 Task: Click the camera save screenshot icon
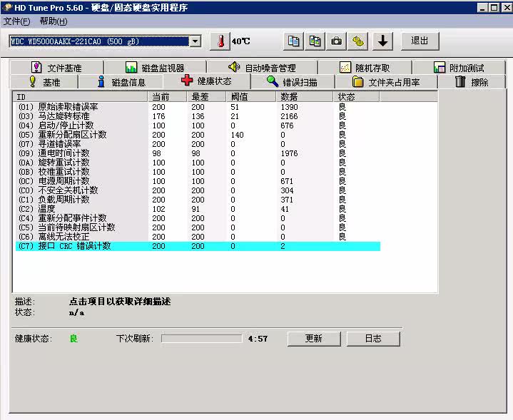coord(336,41)
